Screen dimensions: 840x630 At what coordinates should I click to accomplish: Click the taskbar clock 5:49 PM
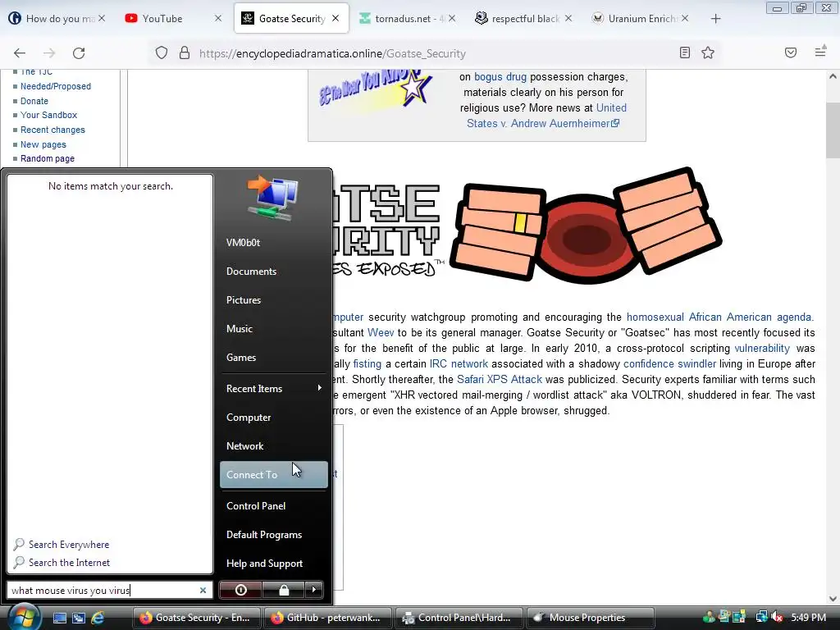808,618
